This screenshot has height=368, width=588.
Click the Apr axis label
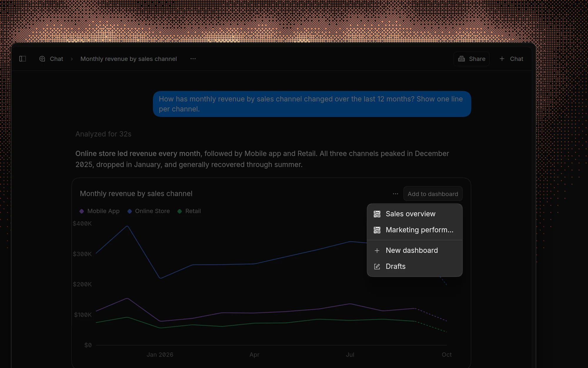coord(254,355)
